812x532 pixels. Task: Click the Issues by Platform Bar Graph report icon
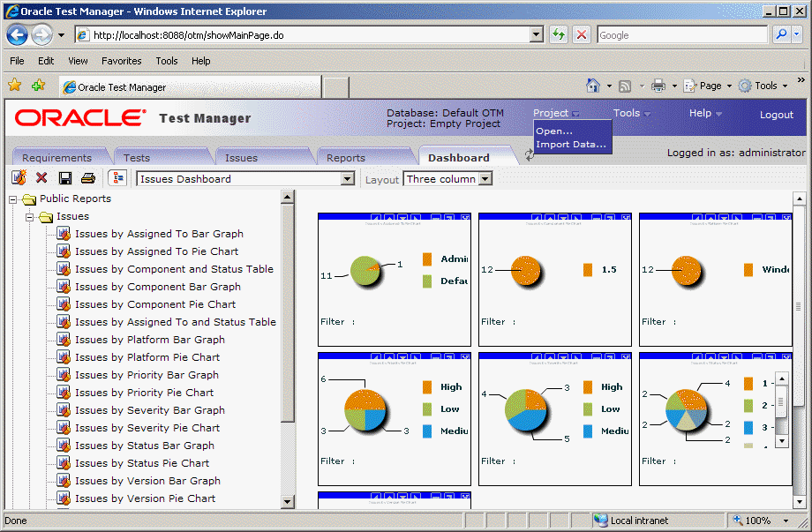point(64,340)
